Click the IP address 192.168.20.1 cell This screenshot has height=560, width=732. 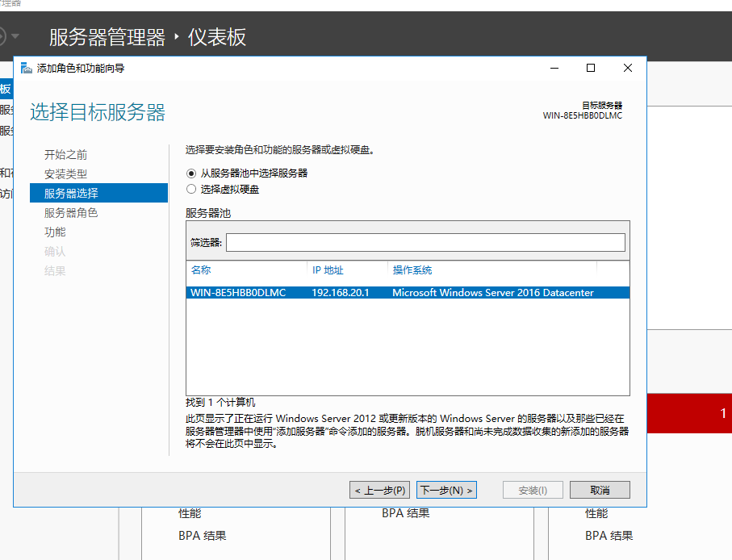[x=341, y=293]
